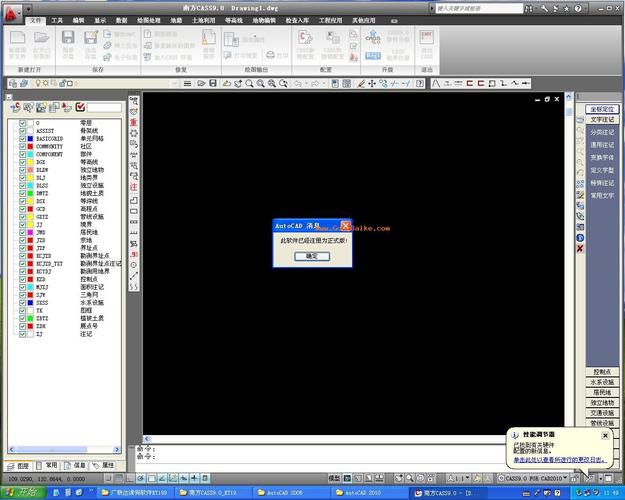Click the CASS parameter configuration ribbon icon
The height and width of the screenshot is (500, 625).
[305, 37]
